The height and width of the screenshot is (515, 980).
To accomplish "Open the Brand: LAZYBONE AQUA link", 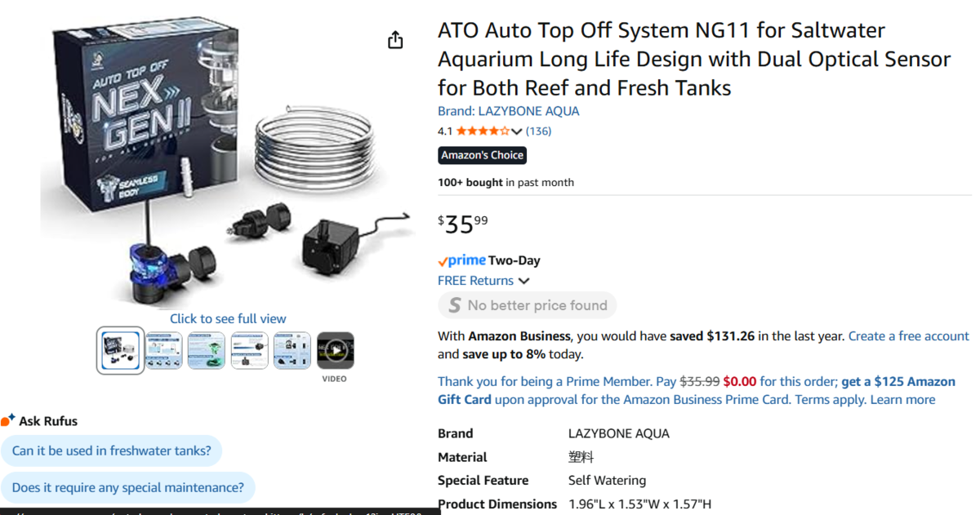I will (x=508, y=111).
